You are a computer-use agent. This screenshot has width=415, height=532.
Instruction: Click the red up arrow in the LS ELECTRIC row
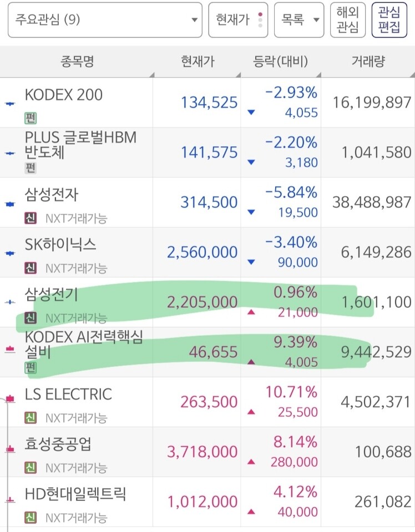(251, 412)
